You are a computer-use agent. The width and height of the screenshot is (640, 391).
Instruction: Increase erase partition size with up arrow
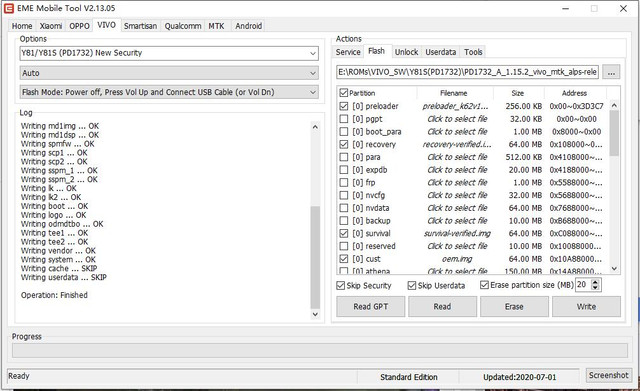click(x=596, y=282)
